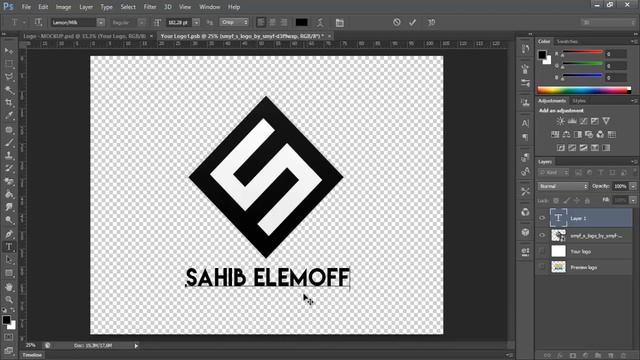Open the layer Kind filter dropdown

click(554, 173)
